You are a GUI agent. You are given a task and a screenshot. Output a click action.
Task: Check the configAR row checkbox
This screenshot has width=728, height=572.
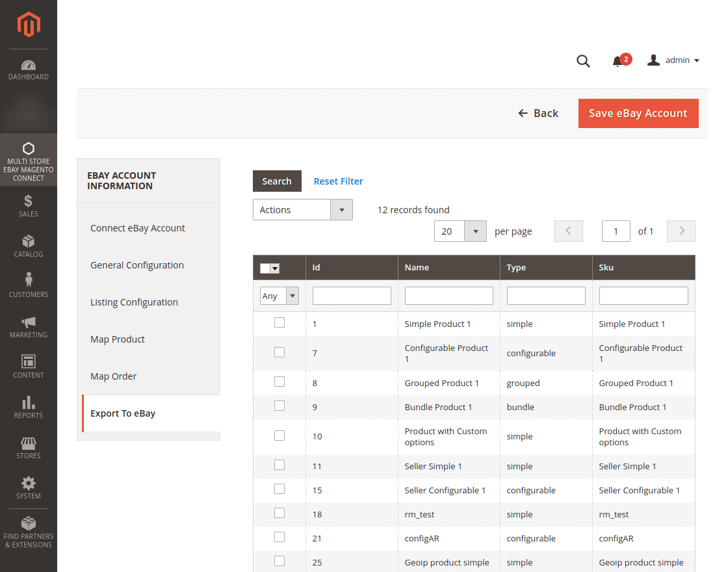pos(279,537)
